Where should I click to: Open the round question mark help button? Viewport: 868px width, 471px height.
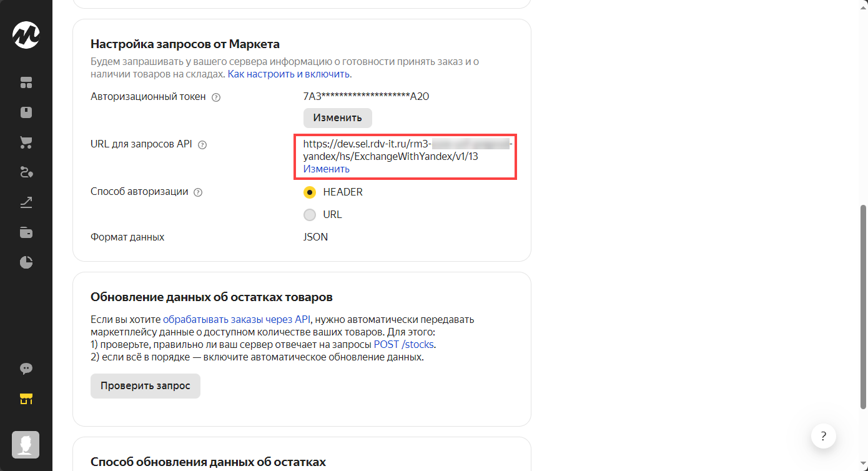[824, 436]
